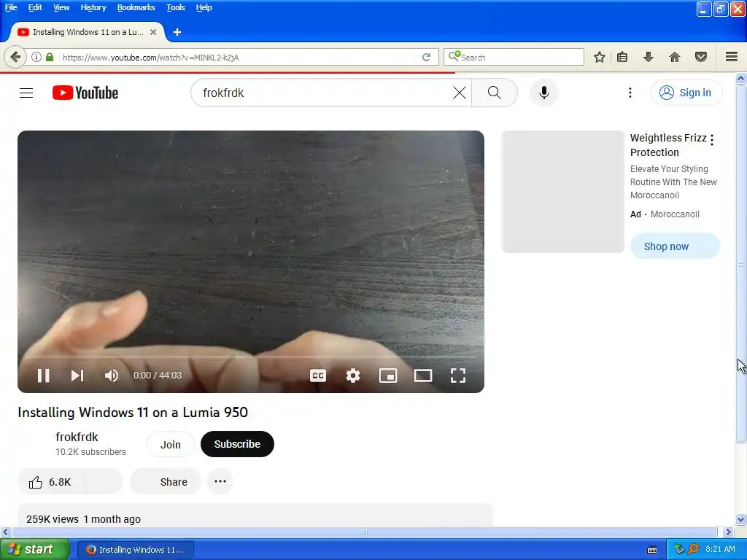Search with voice microphone icon
The height and width of the screenshot is (560, 747).
coord(544,93)
